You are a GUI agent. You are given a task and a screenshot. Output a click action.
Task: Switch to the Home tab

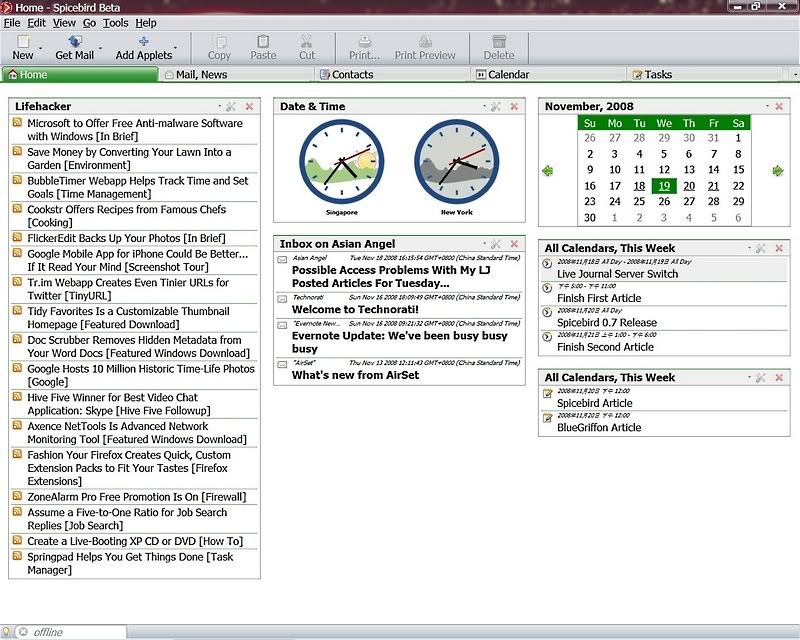(x=80, y=75)
